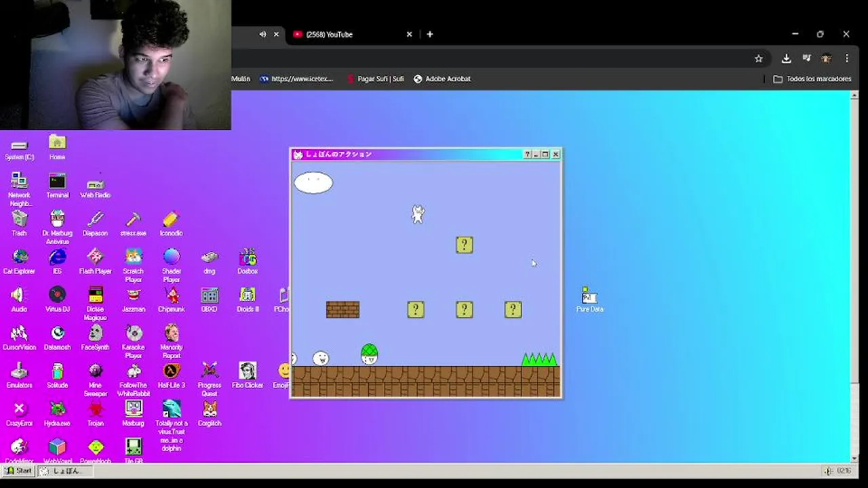Click the help ? button on game titlebar
868x488 pixels.
coord(527,155)
